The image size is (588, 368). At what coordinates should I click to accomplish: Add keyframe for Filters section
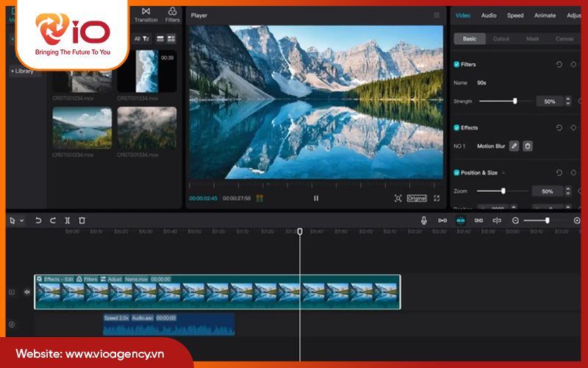(x=573, y=64)
